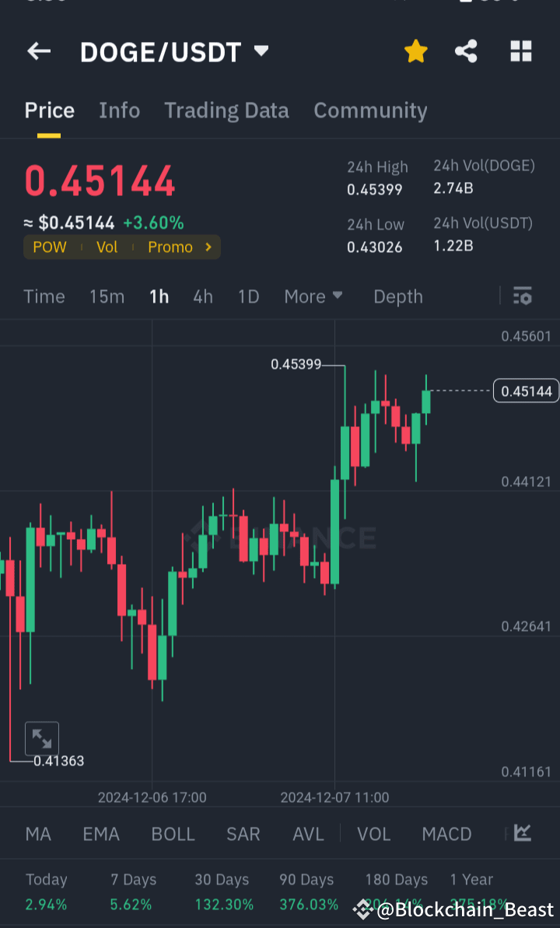Expand the chart to fullscreen view
Viewport: 560px width, 928px height.
41,738
